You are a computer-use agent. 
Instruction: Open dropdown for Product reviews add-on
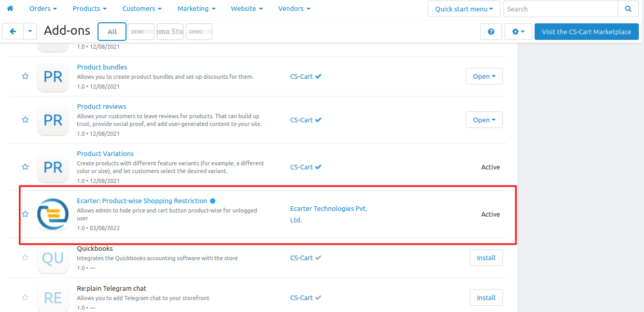[x=484, y=120]
